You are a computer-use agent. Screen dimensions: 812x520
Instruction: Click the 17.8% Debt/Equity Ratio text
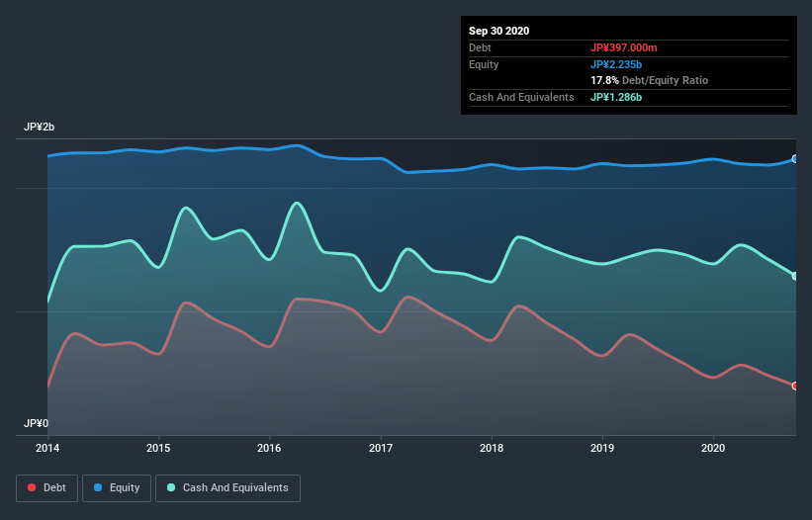coord(650,80)
